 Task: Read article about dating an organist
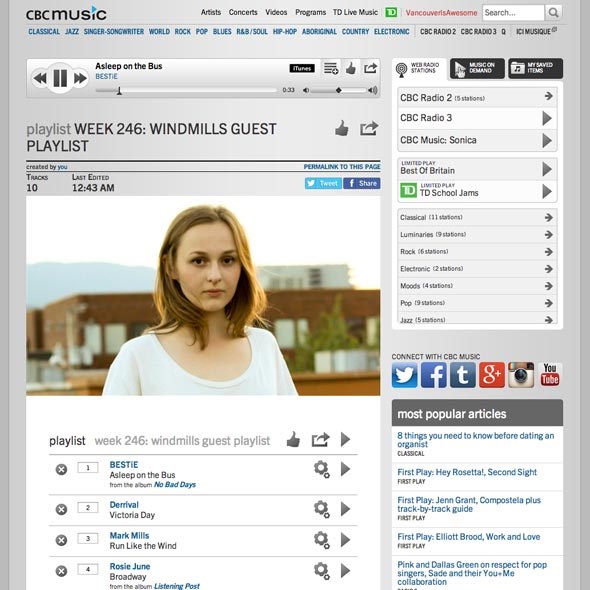tap(476, 439)
